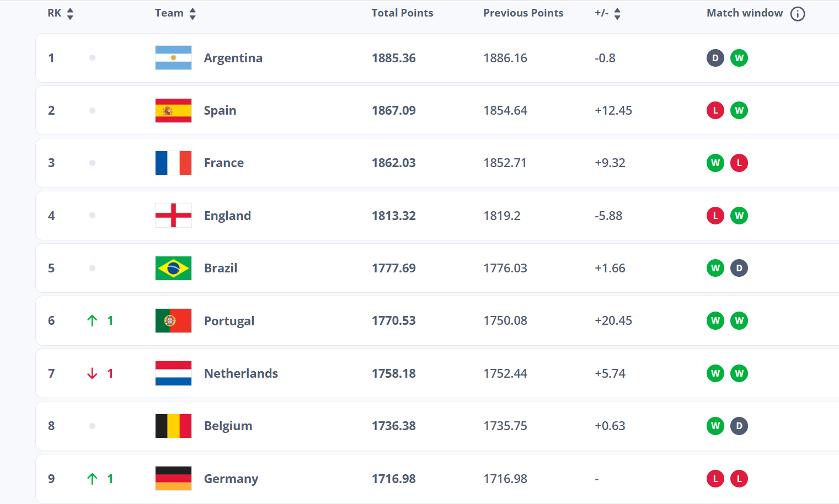Click the green W badge for Argentina
This screenshot has width=839, height=504.
(x=739, y=58)
